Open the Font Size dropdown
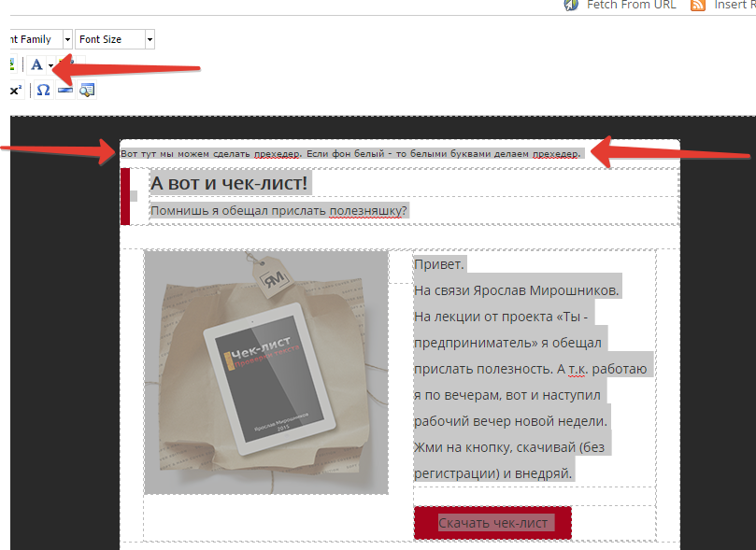This screenshot has height=550, width=756. [115, 39]
